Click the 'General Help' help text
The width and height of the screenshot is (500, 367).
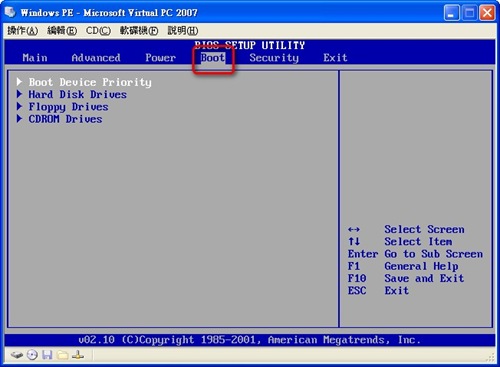(421, 266)
